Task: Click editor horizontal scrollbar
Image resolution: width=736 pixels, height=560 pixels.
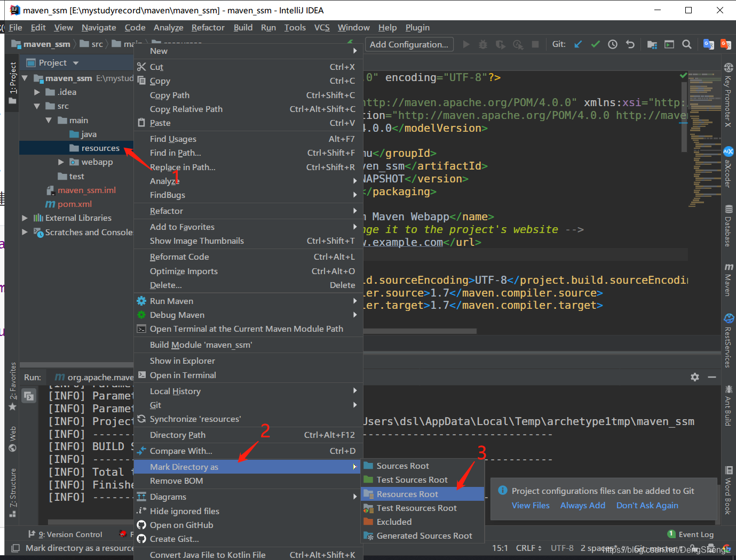Action: tap(420, 331)
